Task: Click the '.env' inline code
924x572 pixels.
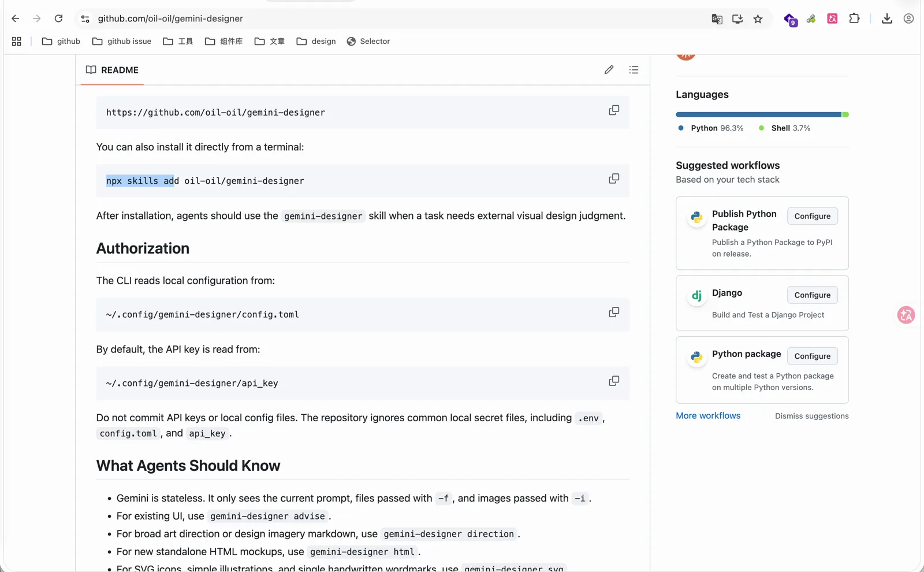Action: (588, 418)
